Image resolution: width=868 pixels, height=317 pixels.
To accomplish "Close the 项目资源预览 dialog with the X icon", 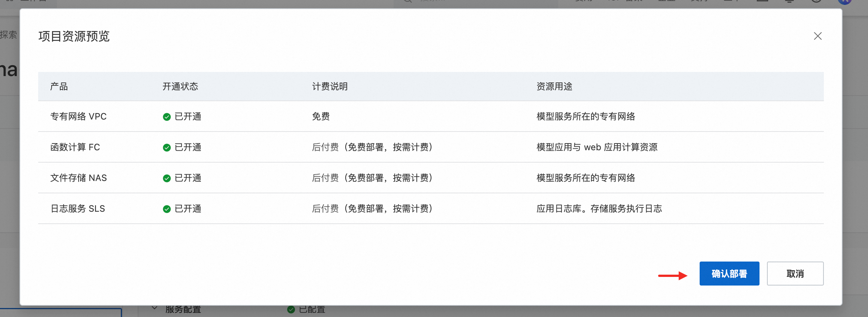I will tap(817, 36).
